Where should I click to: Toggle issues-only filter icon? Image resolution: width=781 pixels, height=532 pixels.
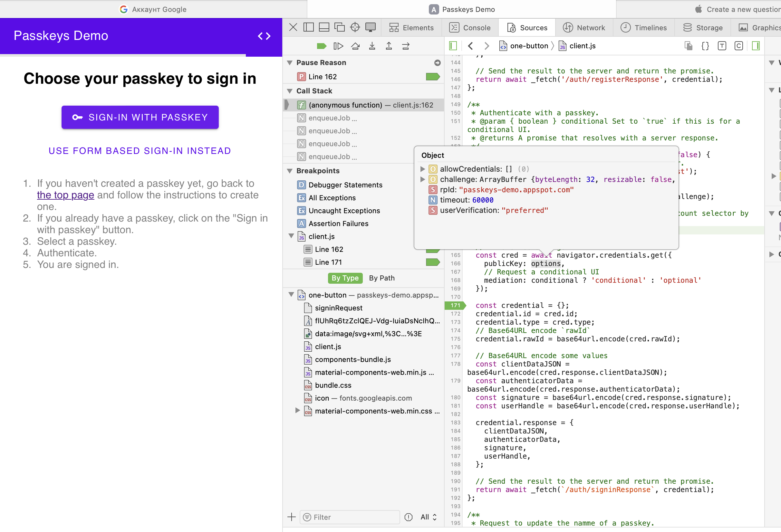pyautogui.click(x=408, y=517)
